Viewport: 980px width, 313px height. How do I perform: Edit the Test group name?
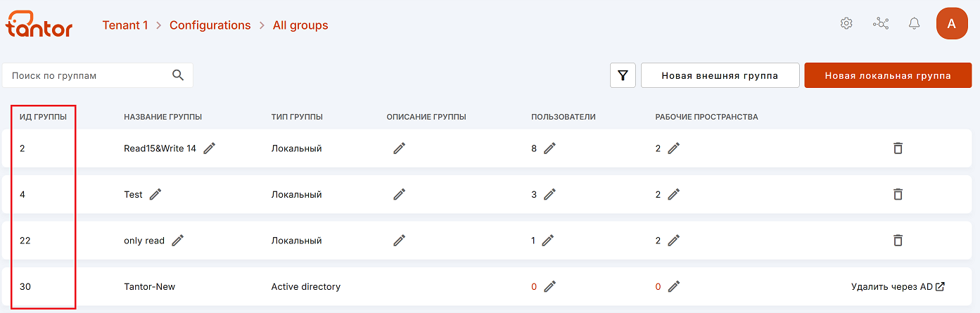click(155, 194)
